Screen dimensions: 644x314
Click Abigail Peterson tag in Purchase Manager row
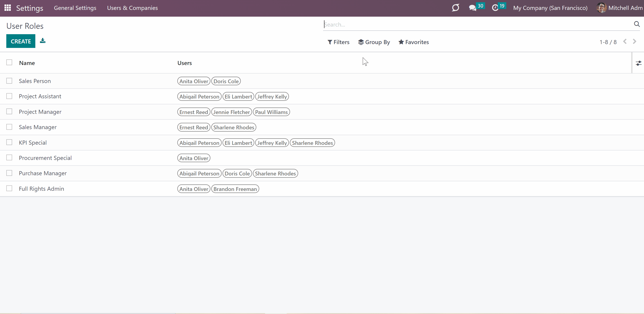pyautogui.click(x=199, y=173)
